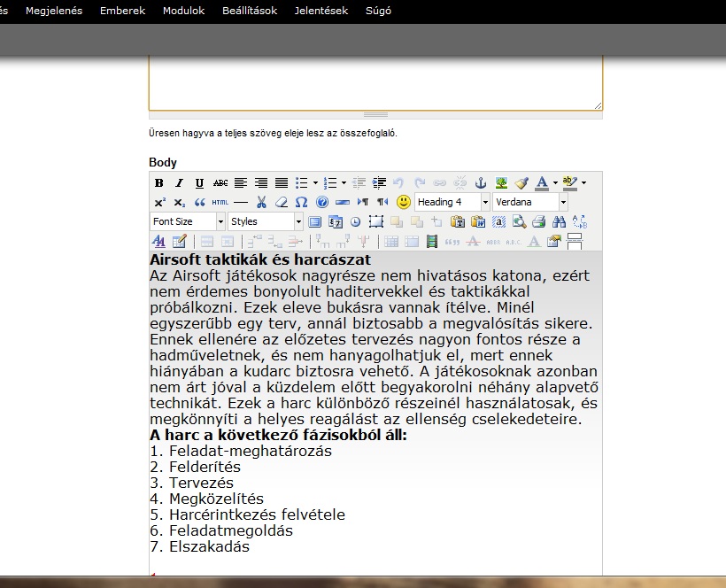Insert a smiley emoticon

[x=403, y=202]
